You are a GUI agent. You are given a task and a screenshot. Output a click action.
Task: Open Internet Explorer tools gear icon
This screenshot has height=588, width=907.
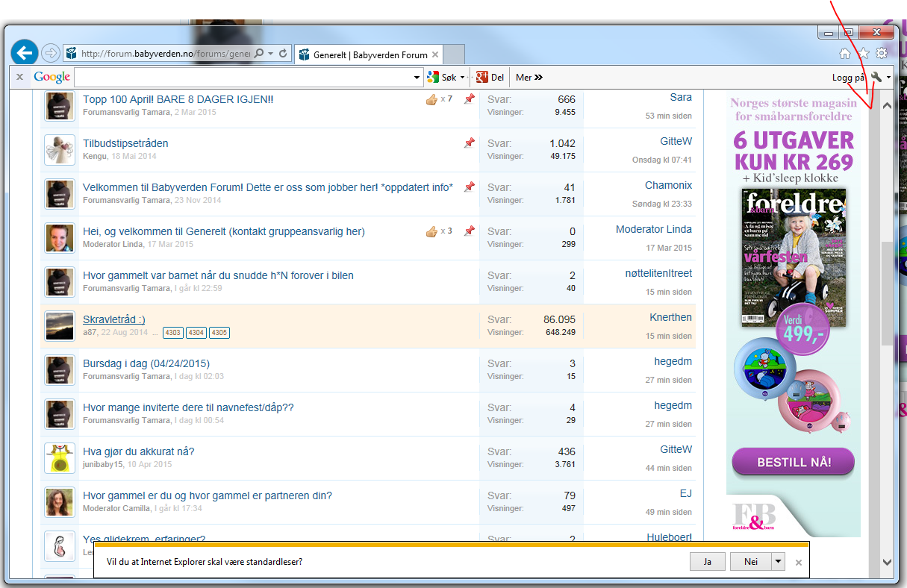click(x=882, y=54)
